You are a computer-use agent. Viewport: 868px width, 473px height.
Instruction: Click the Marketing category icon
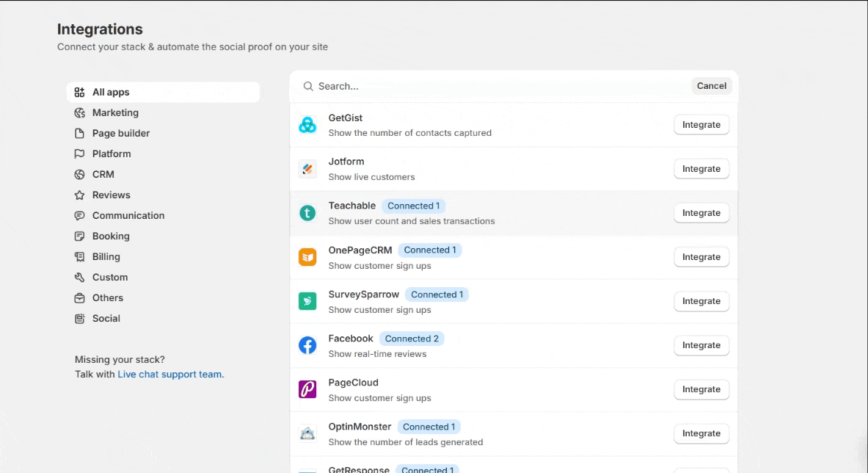tap(80, 112)
